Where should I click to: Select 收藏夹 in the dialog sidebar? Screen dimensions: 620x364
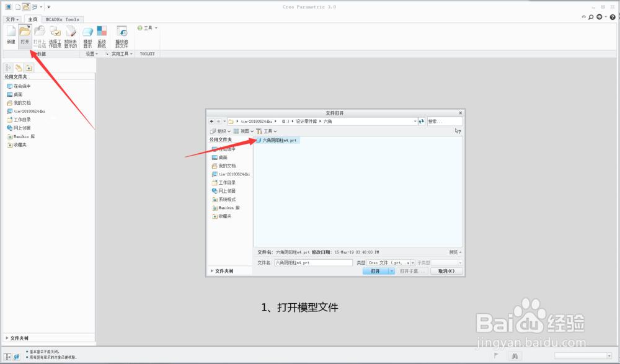click(222, 216)
